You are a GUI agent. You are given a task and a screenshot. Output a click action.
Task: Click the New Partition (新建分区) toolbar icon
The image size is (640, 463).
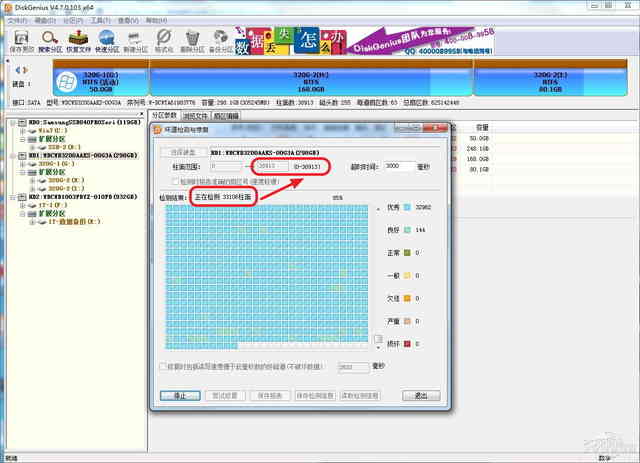pos(135,38)
